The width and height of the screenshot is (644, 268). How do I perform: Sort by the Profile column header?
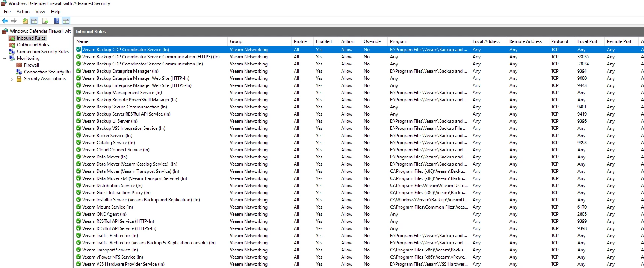302,41
